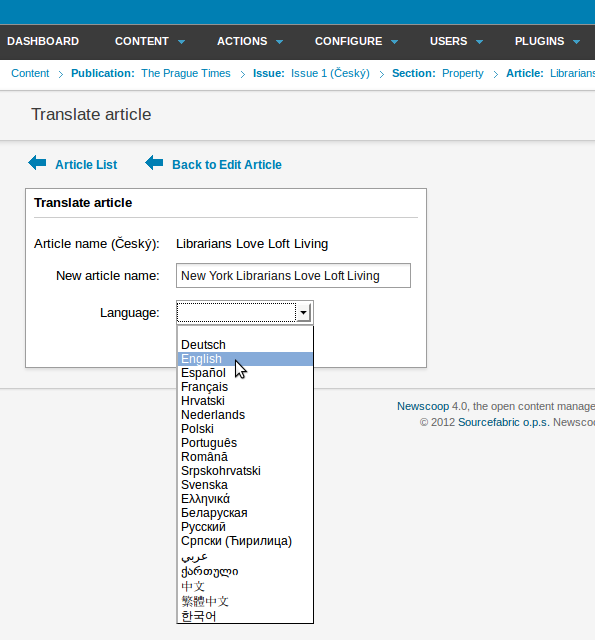Visit the Sourcefabric o.p.s. footer link
This screenshot has width=595, height=640.
(x=504, y=422)
